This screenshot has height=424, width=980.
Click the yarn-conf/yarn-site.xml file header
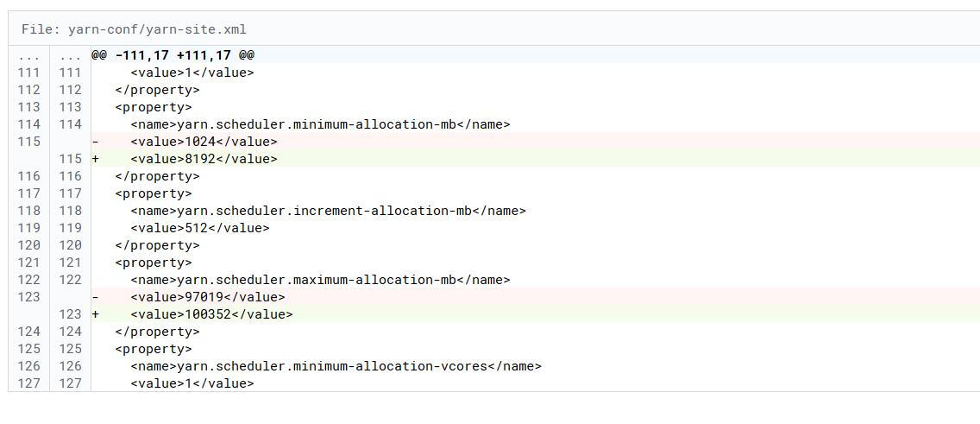click(135, 29)
